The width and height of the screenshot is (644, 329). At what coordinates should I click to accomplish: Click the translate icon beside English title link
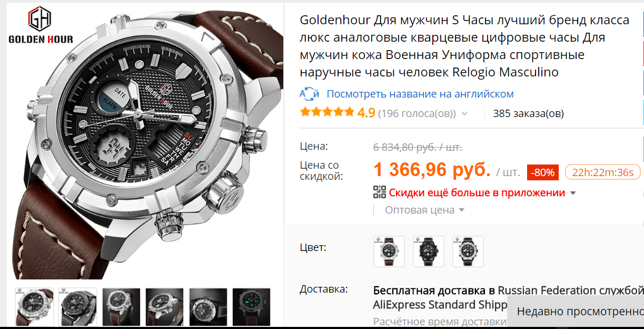tap(309, 94)
